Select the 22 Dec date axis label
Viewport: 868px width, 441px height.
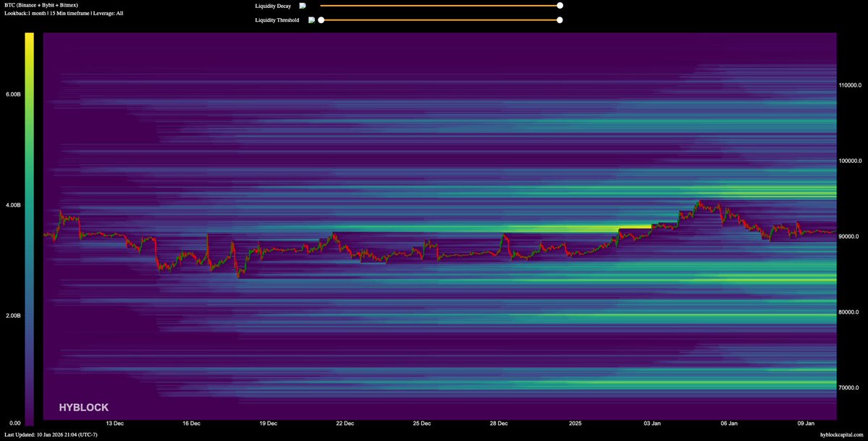[x=345, y=423]
